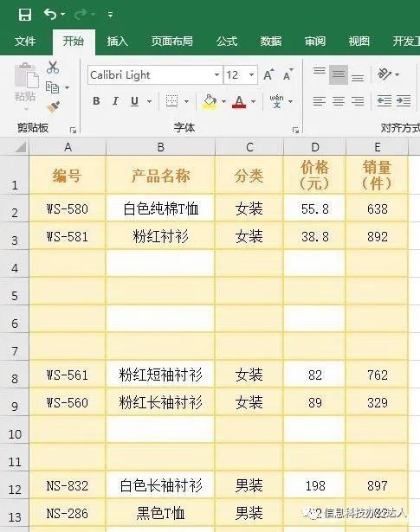Select cell B2 containing 白色纯棉T恤
Viewport: 420px width, 532px height.
tap(160, 208)
